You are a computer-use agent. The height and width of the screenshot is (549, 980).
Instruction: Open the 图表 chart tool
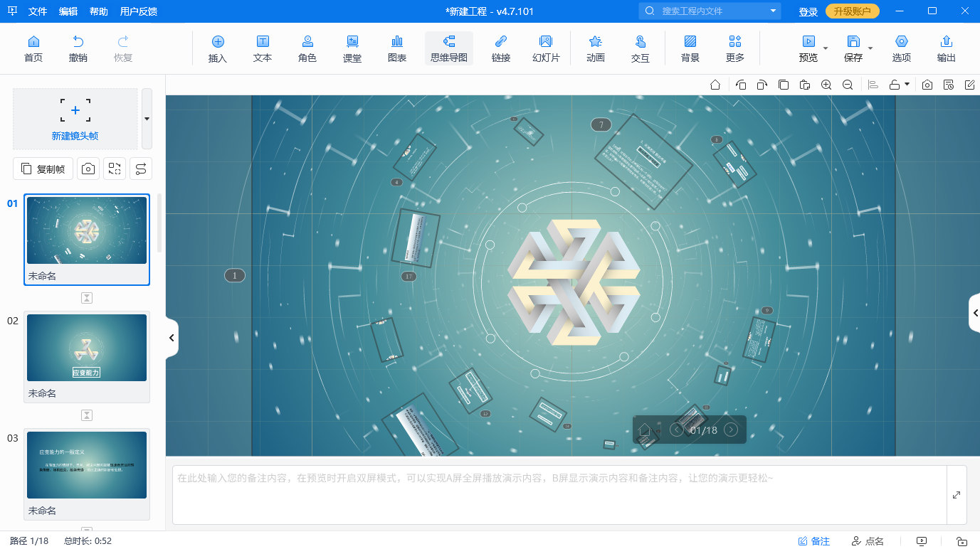[397, 48]
